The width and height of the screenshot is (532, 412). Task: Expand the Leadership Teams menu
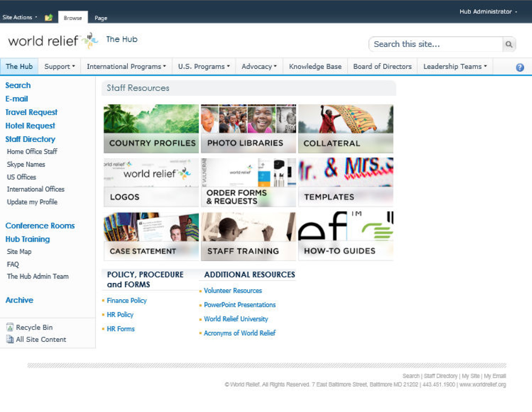tap(455, 66)
